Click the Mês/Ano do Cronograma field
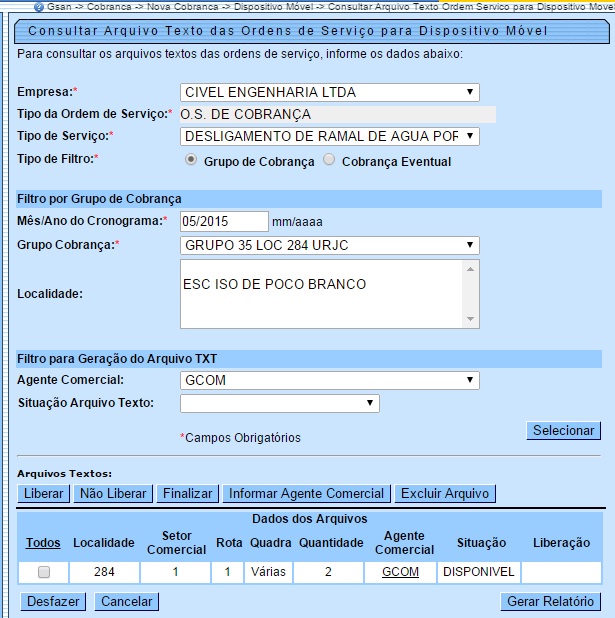 coord(224,221)
